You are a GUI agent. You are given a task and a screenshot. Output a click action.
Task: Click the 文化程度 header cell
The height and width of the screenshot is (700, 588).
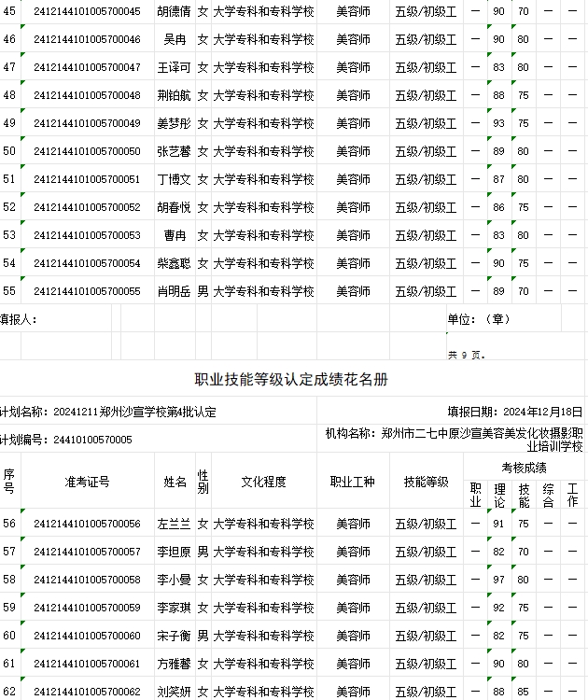pos(263,482)
